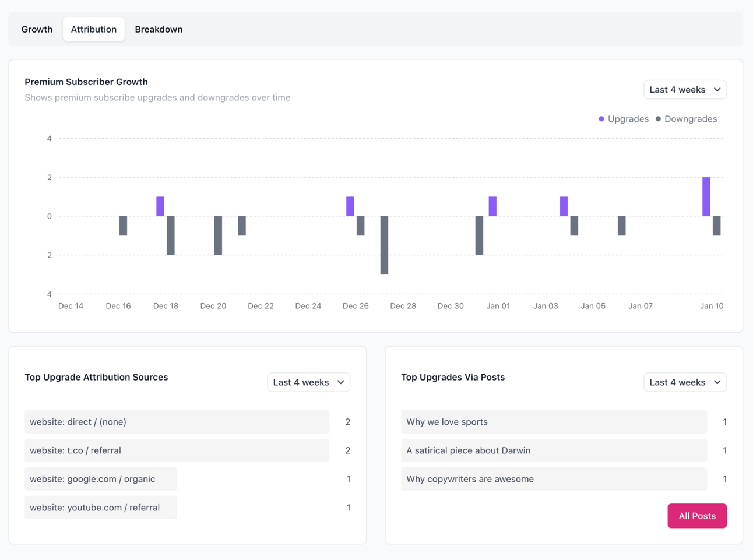
Task: Click the 'Top Upgrades Via Posts' heading
Action: (x=453, y=377)
